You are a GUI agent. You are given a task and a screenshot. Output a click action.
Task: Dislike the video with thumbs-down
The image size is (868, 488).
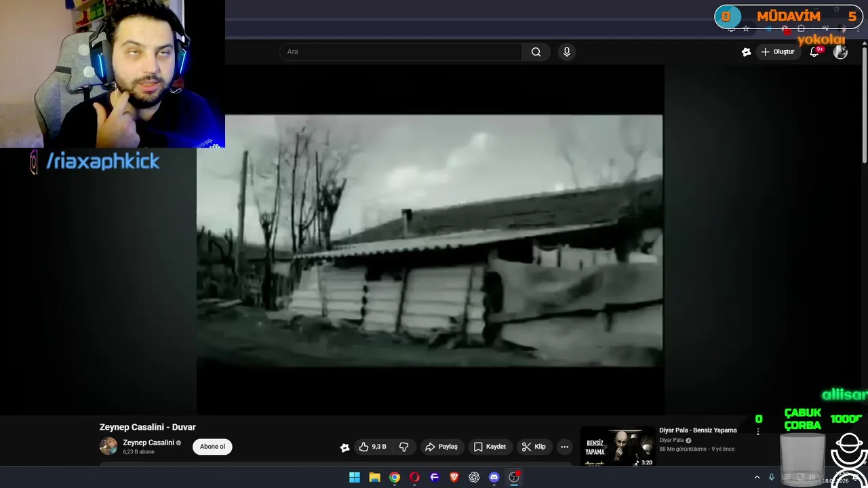pos(403,447)
